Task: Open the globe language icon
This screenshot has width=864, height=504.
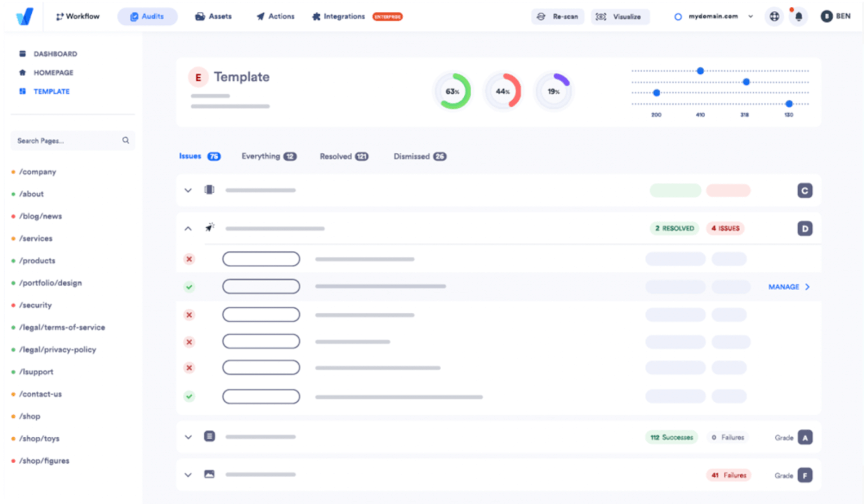Action: pyautogui.click(x=774, y=17)
